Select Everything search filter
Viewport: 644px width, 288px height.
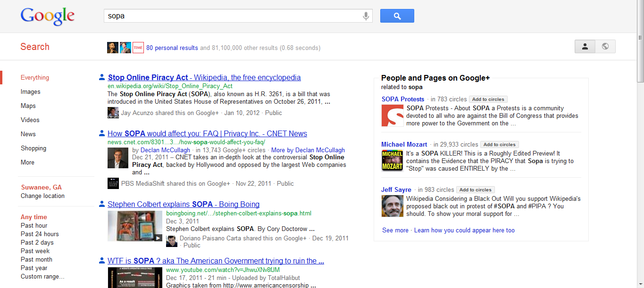[35, 78]
